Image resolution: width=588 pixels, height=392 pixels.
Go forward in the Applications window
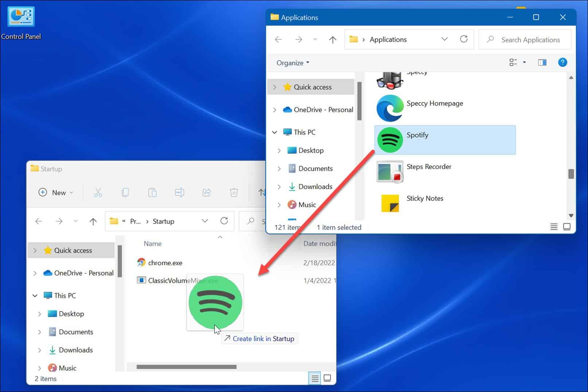[299, 39]
